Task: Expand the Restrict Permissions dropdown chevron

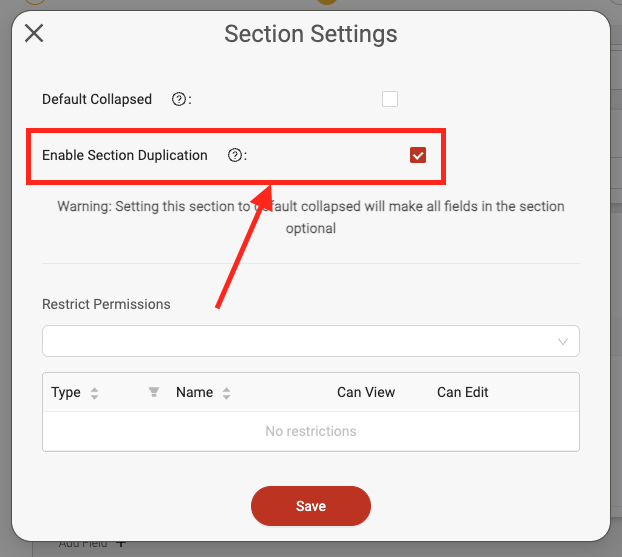Action: [x=563, y=342]
